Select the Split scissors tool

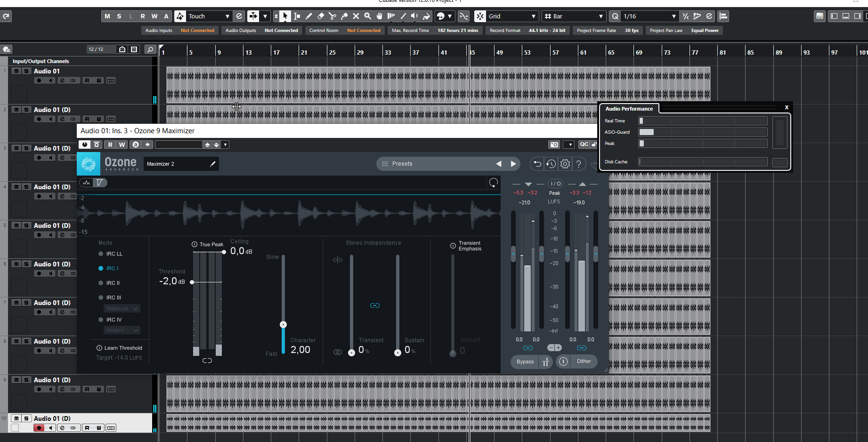coord(333,16)
